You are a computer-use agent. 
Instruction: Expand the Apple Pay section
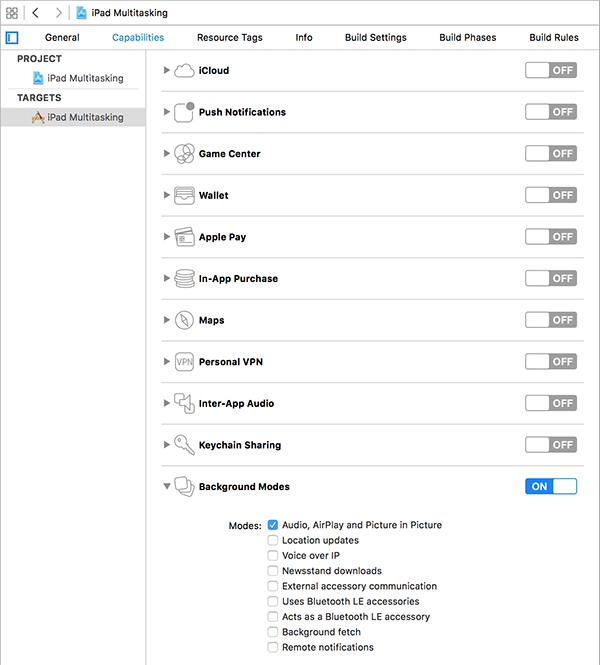(167, 237)
